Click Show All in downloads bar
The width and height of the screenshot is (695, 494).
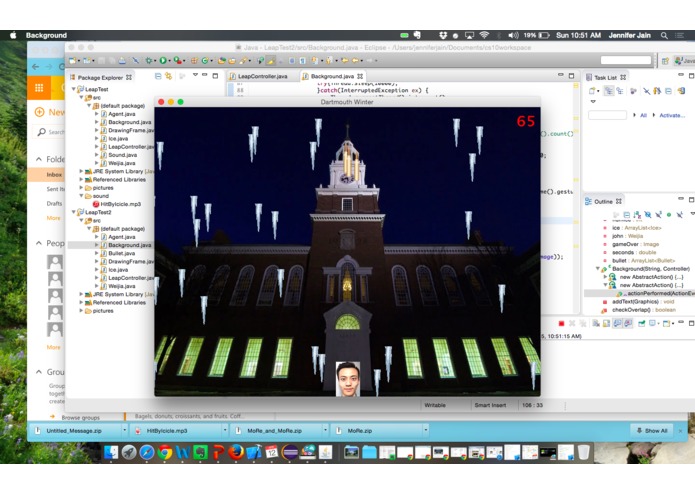652,431
